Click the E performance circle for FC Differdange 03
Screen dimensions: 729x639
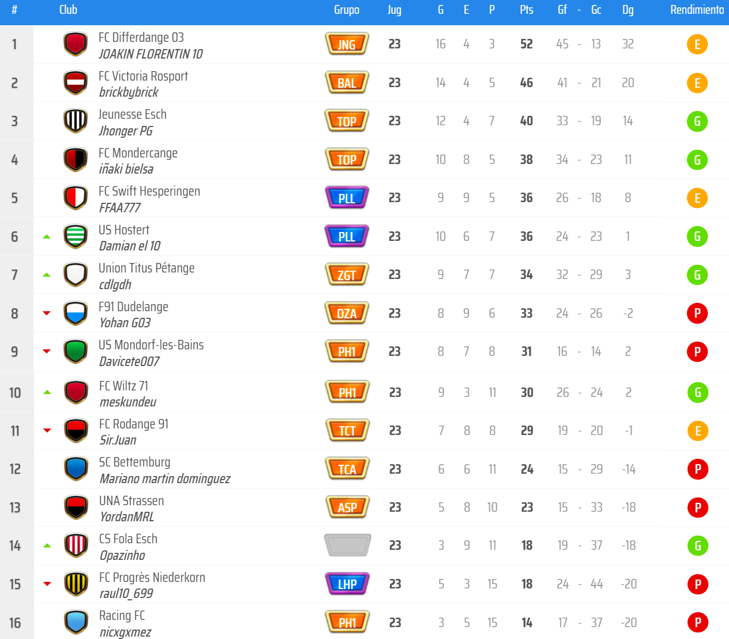tap(697, 45)
